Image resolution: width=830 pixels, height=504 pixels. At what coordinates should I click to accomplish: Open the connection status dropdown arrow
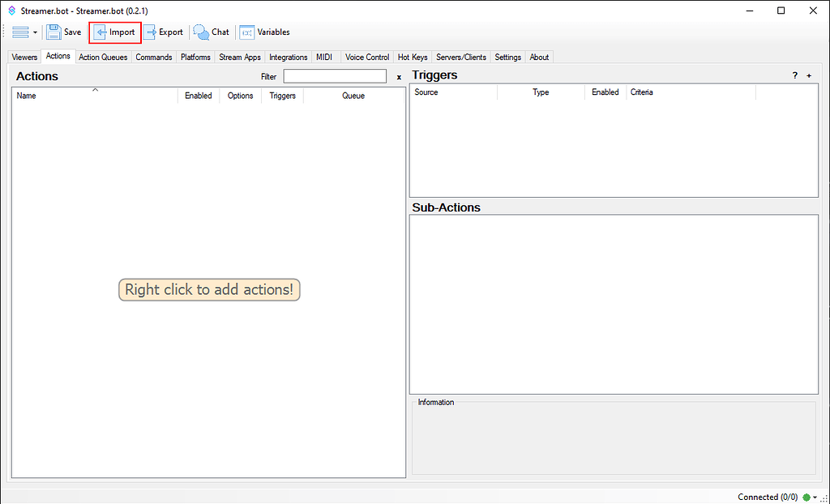click(x=815, y=497)
